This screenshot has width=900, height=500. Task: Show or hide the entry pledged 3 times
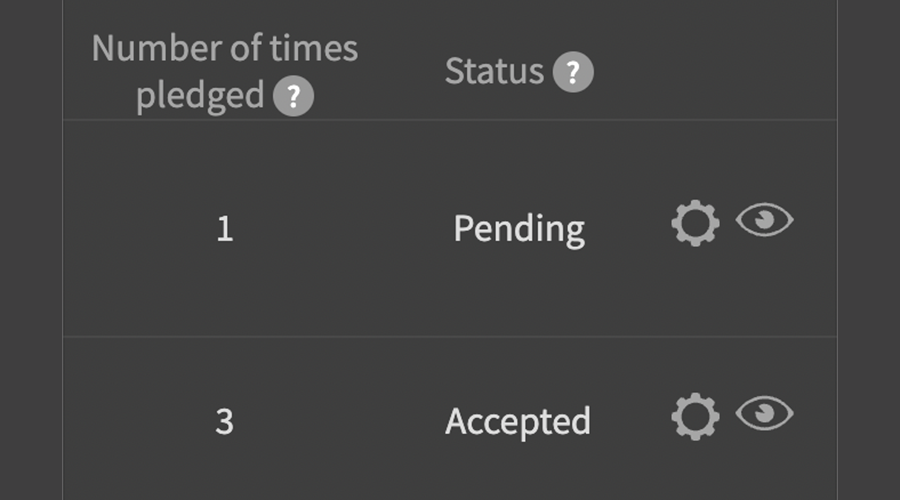[x=765, y=414]
